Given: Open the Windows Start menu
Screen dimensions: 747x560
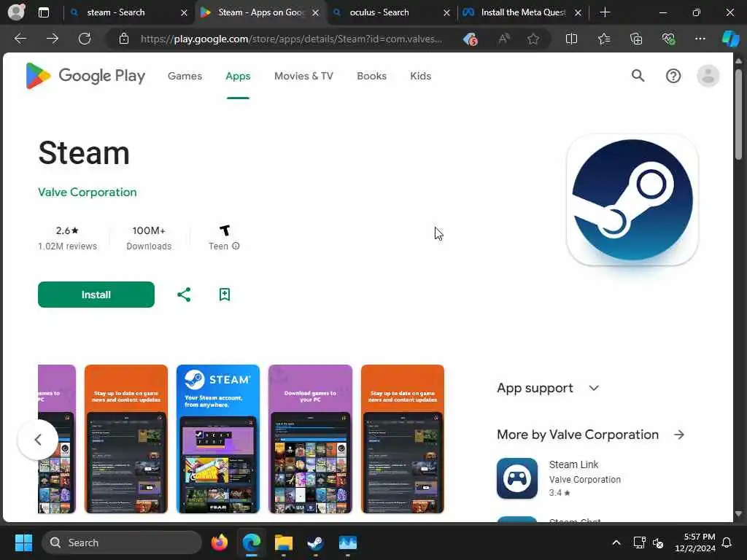Looking at the screenshot, I should tap(23, 542).
